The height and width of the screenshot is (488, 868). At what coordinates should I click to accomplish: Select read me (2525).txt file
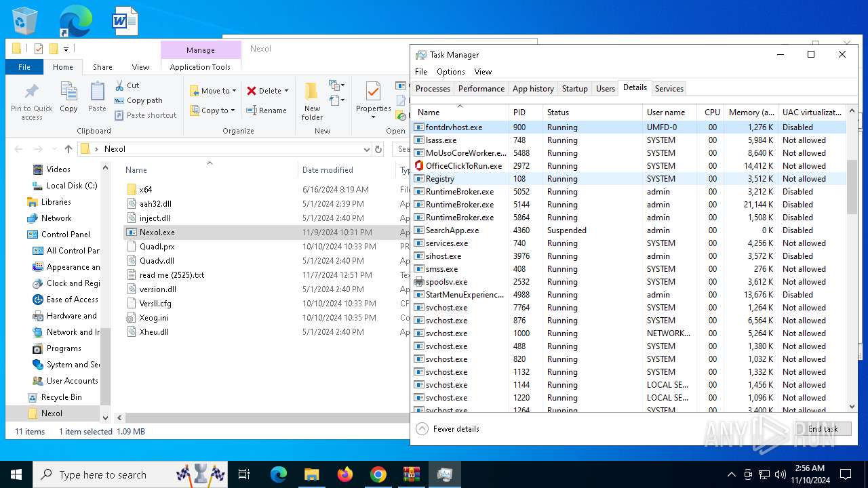tap(172, 275)
